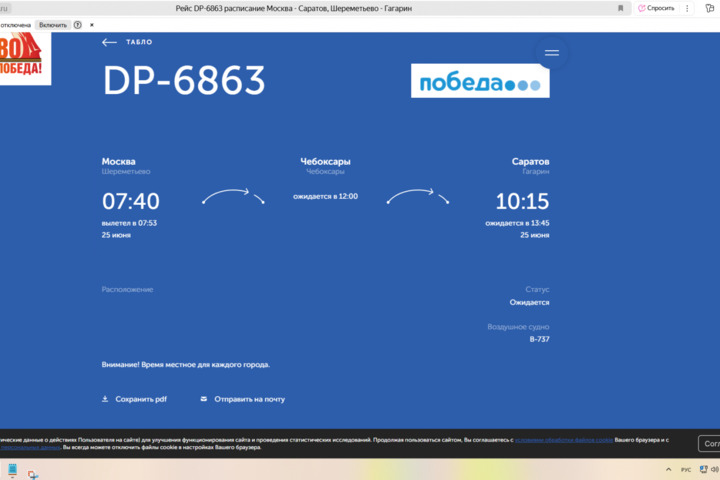
Task: Click the arrival time 10:15
Action: tap(523, 201)
